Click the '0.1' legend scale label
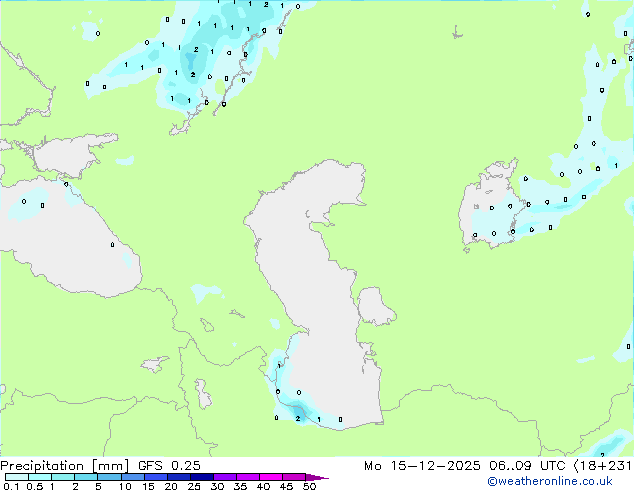This screenshot has width=634, height=490. coord(11,486)
